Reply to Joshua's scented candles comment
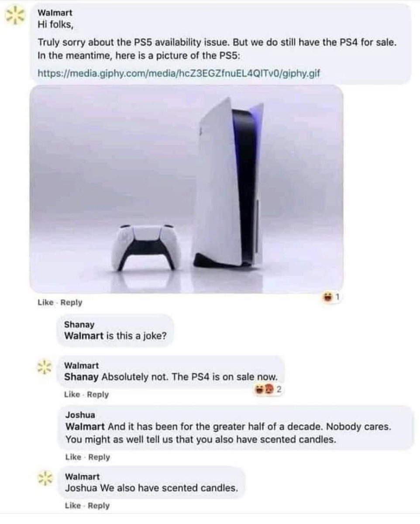Viewport: 420px width, 524px height. pos(99,457)
